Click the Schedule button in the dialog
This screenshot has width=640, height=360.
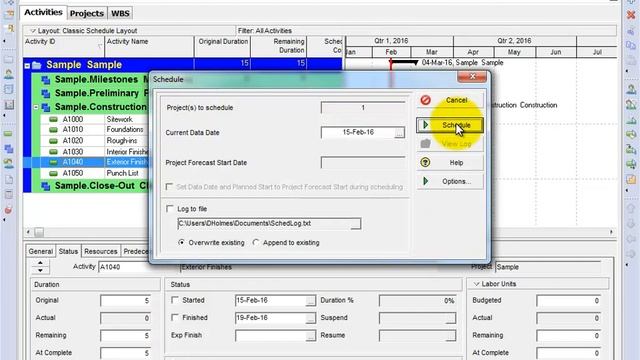coord(450,125)
